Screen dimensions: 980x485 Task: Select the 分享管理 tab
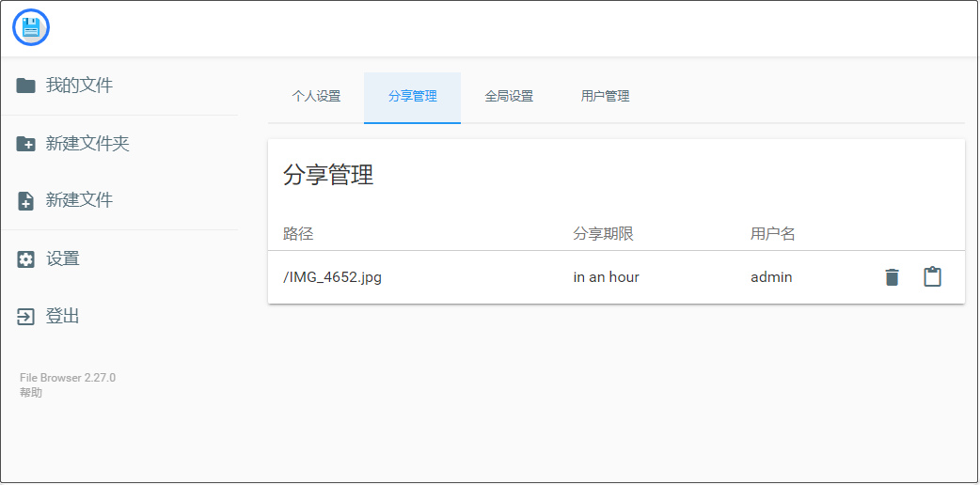click(x=412, y=97)
